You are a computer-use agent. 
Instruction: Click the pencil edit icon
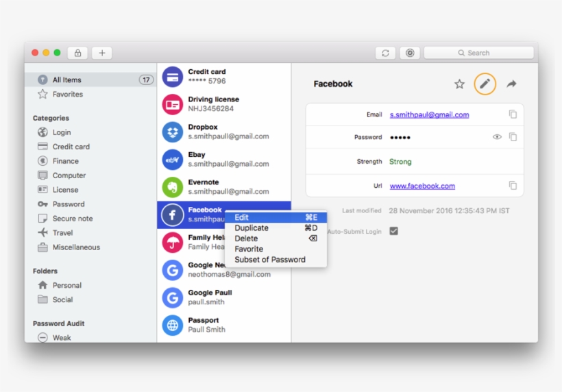(x=485, y=84)
